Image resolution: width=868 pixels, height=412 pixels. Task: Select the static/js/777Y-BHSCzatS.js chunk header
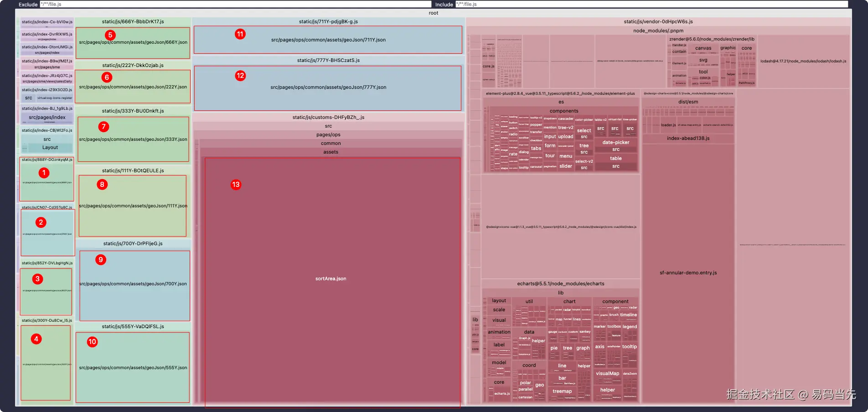328,60
